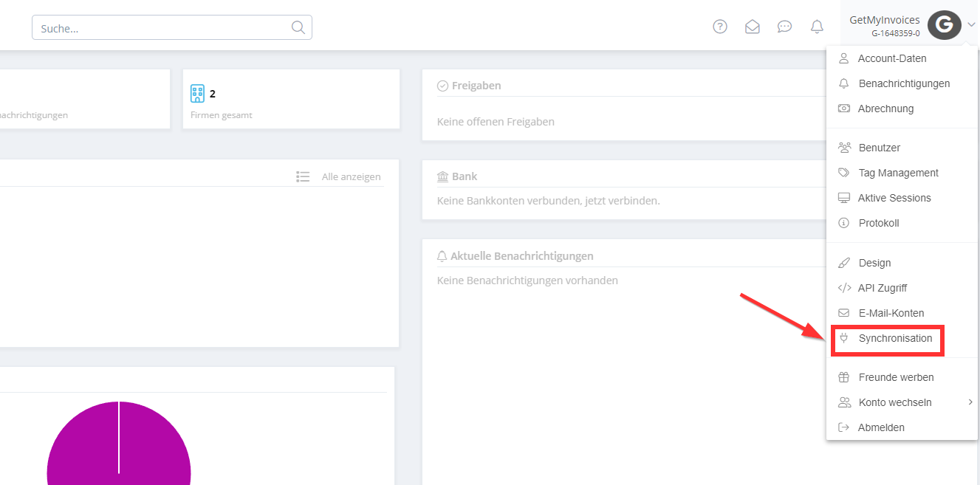This screenshot has height=485, width=980.
Task: Click the brush icon beside Design
Action: click(x=844, y=263)
